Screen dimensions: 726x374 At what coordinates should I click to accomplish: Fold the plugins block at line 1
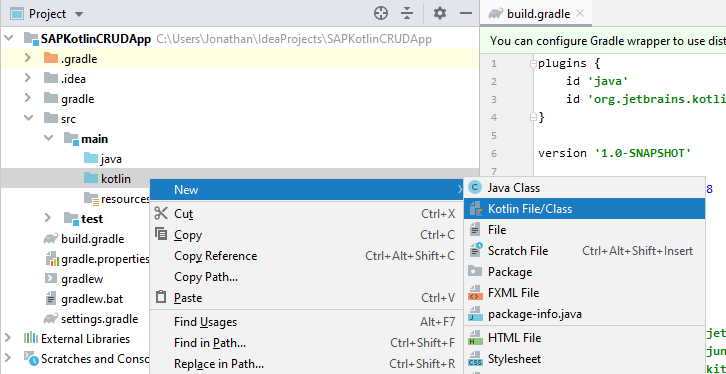tap(533, 64)
